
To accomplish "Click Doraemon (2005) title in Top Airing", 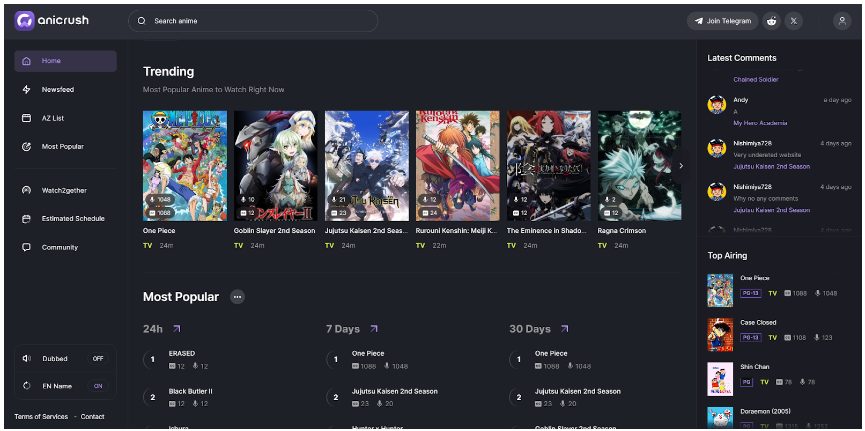I will click(764, 411).
